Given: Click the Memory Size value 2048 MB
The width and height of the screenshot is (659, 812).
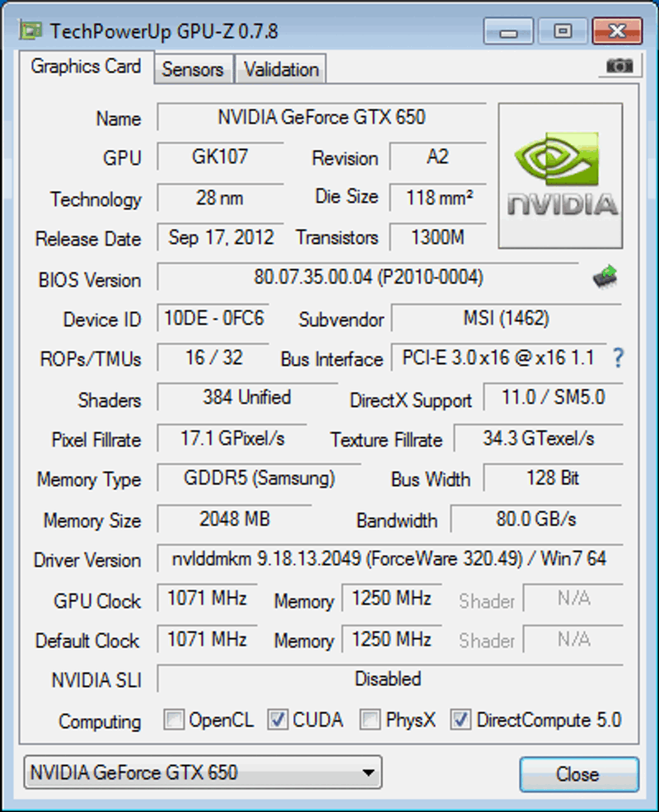Looking at the screenshot, I should (x=234, y=519).
